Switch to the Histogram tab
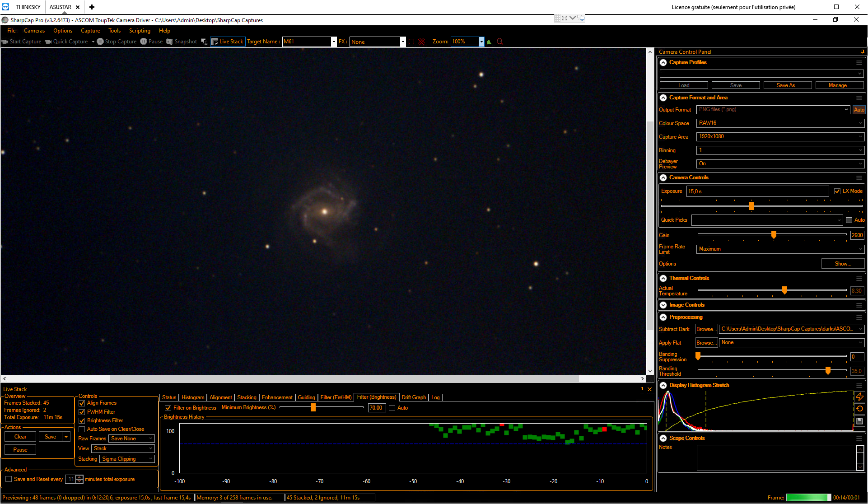Screen dimensions: 868x504 193,398
